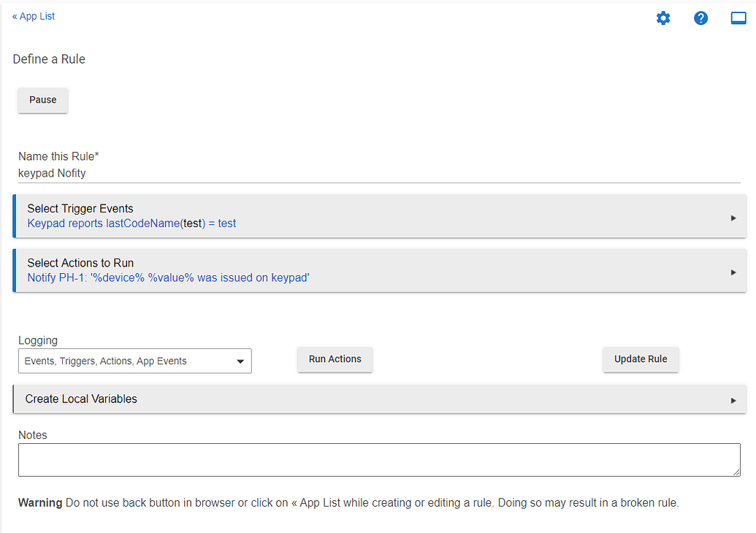Open the 'Notify PH-1' action text

[168, 278]
